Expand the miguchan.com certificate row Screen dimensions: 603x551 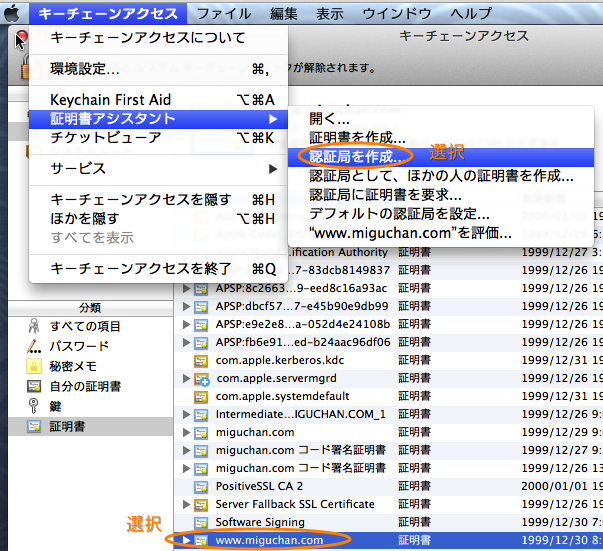tap(187, 433)
